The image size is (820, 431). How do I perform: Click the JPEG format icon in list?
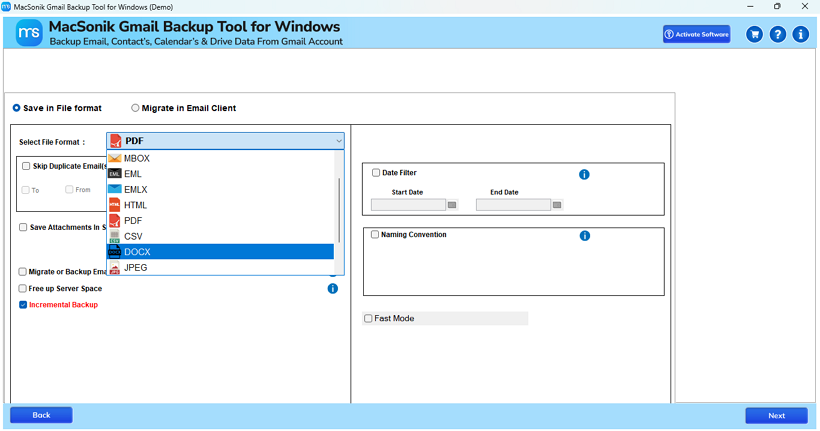click(115, 268)
